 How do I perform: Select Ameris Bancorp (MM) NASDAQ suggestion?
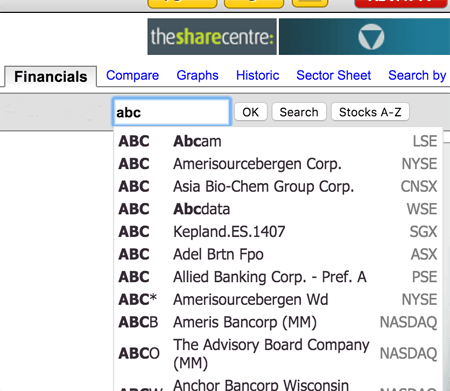tap(278, 322)
